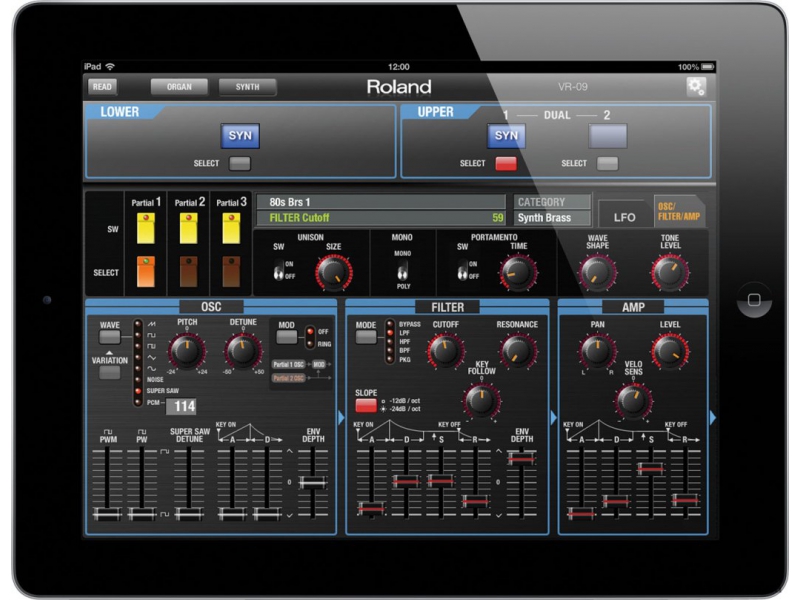Toggle the UPPER 2 SELECT button
This screenshot has height=600, width=800.
tap(607, 163)
